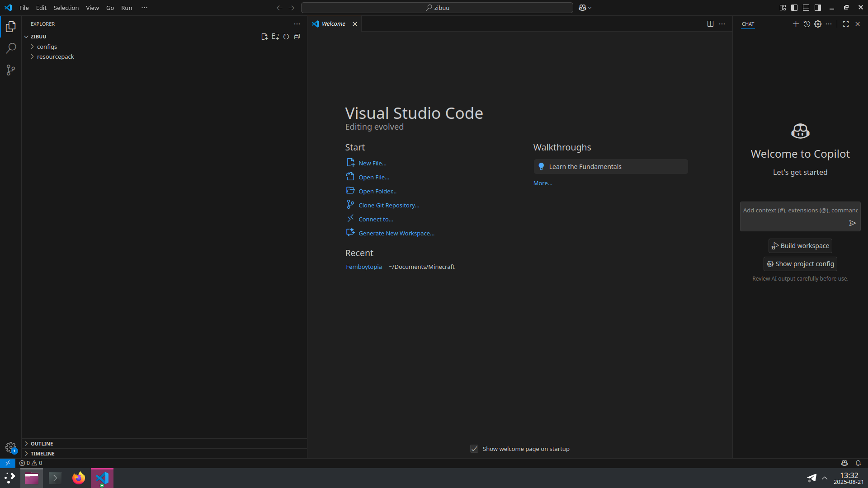Image resolution: width=868 pixels, height=488 pixels.
Task: Expand the configs folder
Action: coord(47,47)
